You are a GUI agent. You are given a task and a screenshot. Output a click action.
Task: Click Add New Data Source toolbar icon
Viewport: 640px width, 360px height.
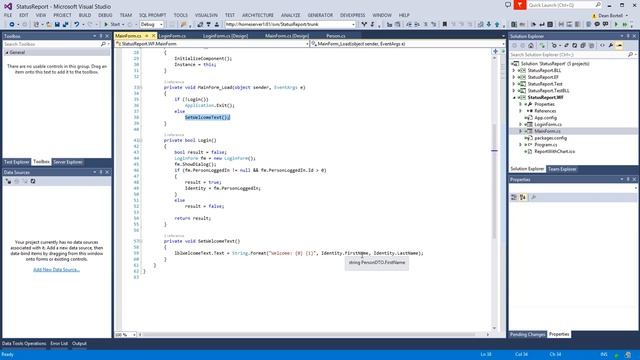pyautogui.click(x=8, y=181)
